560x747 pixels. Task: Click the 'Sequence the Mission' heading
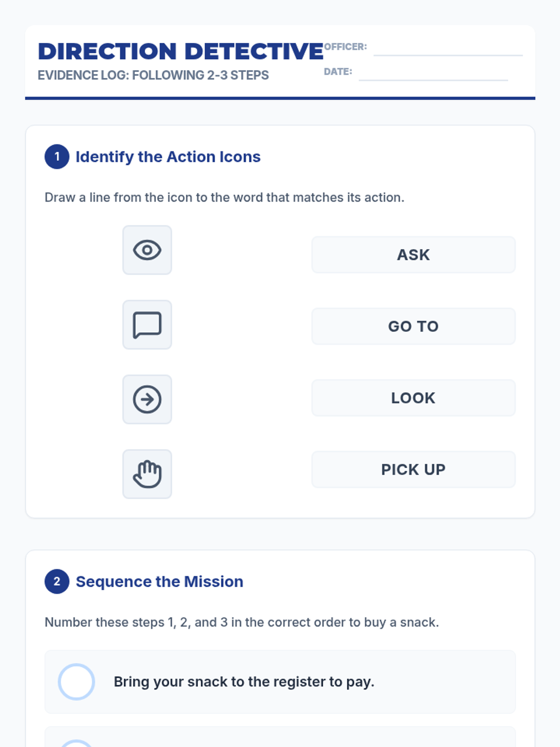[x=160, y=582]
